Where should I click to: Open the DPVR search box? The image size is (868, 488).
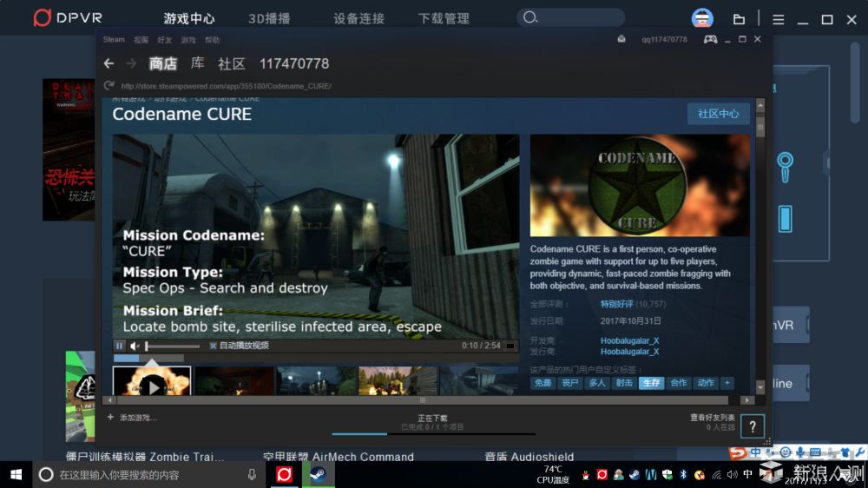pyautogui.click(x=571, y=17)
